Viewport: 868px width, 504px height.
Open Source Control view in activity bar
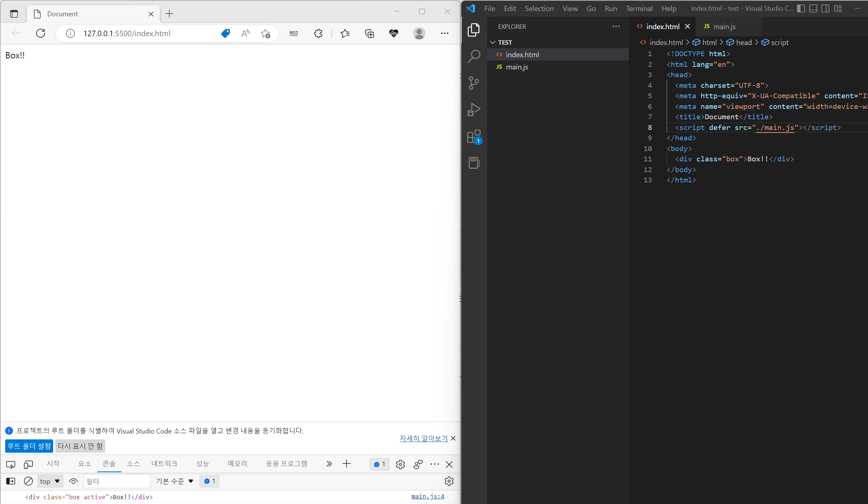(474, 83)
